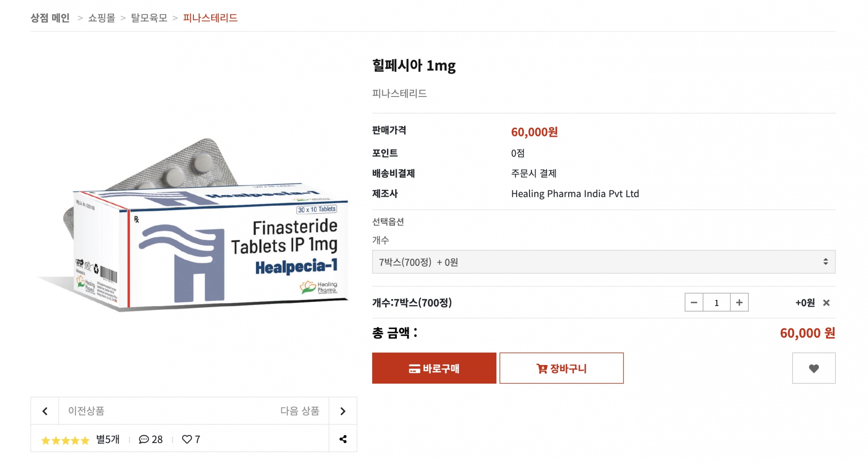Click the share icon

[343, 439]
